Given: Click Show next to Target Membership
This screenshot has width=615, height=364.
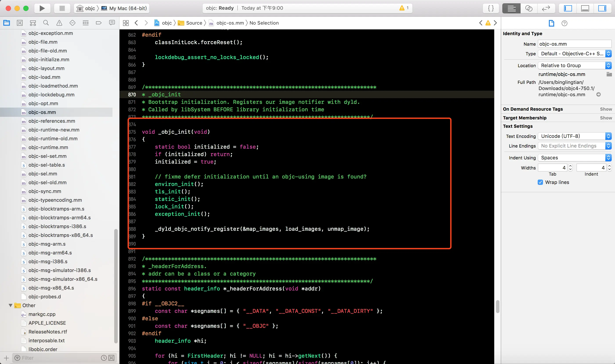Looking at the screenshot, I should click(606, 118).
